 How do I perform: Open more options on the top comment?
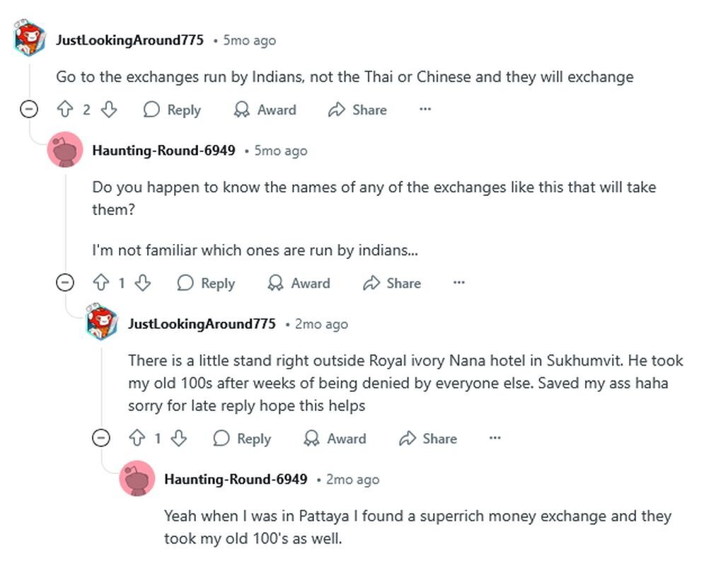(425, 110)
